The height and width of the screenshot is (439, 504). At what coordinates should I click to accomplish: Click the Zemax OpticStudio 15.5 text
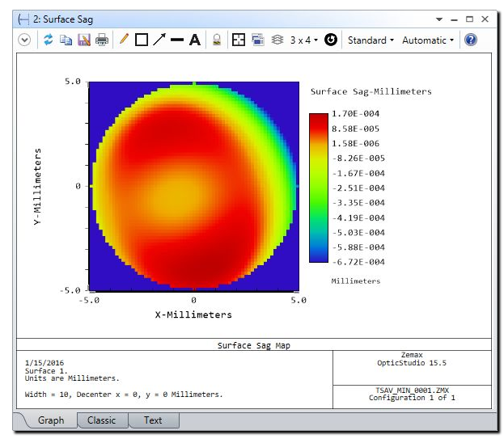pos(412,359)
